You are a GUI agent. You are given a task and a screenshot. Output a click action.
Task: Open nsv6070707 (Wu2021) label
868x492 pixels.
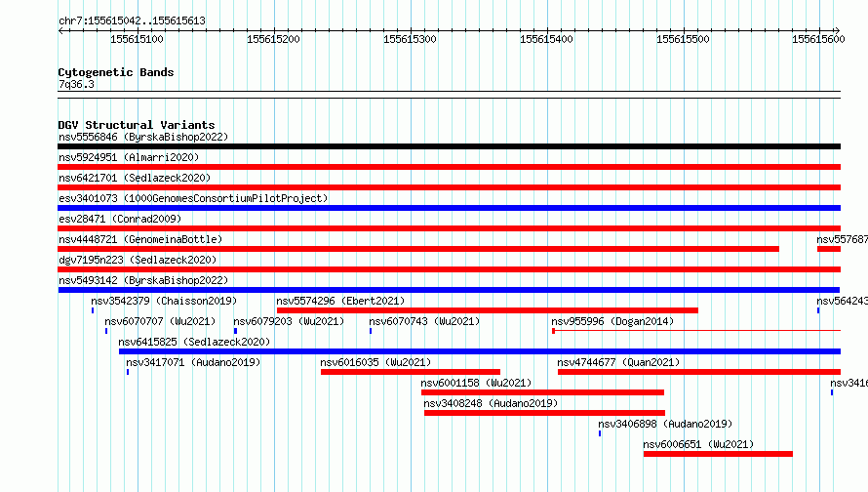click(x=160, y=321)
